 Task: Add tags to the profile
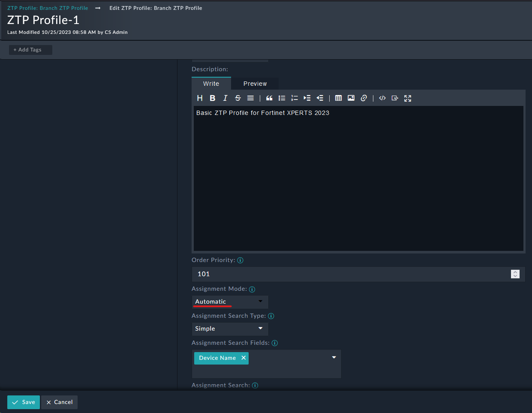click(30, 50)
